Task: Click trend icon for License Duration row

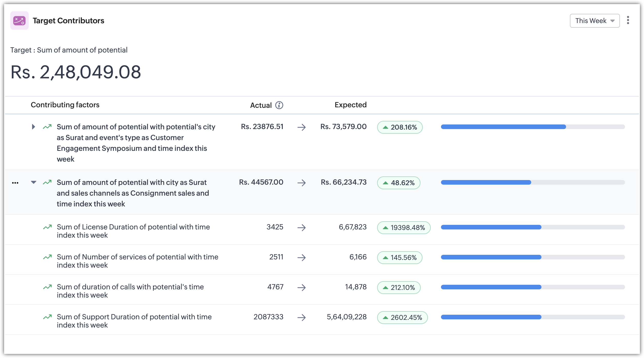Action: [x=47, y=227]
